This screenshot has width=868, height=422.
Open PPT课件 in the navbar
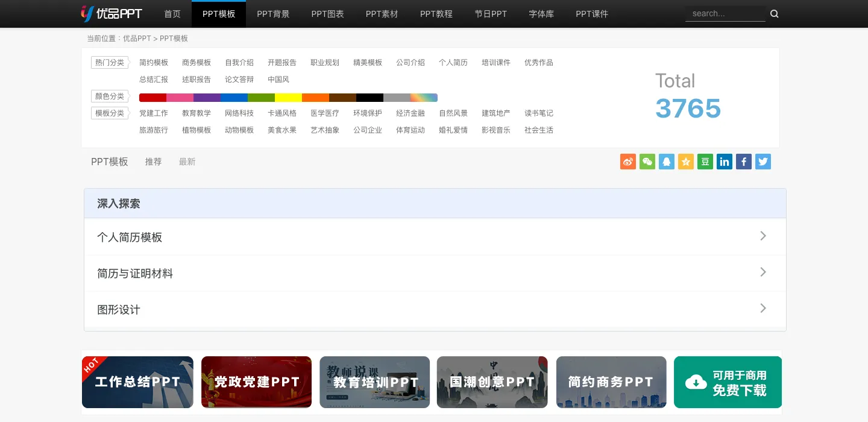click(x=592, y=14)
